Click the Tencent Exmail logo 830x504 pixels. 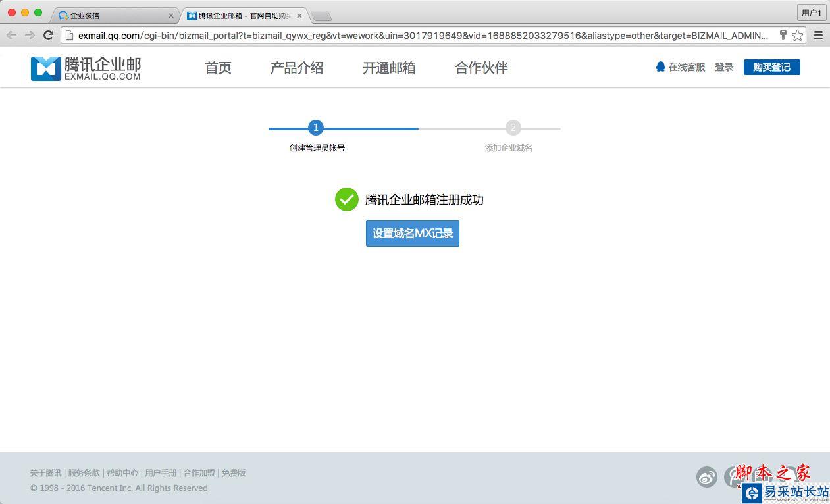86,68
